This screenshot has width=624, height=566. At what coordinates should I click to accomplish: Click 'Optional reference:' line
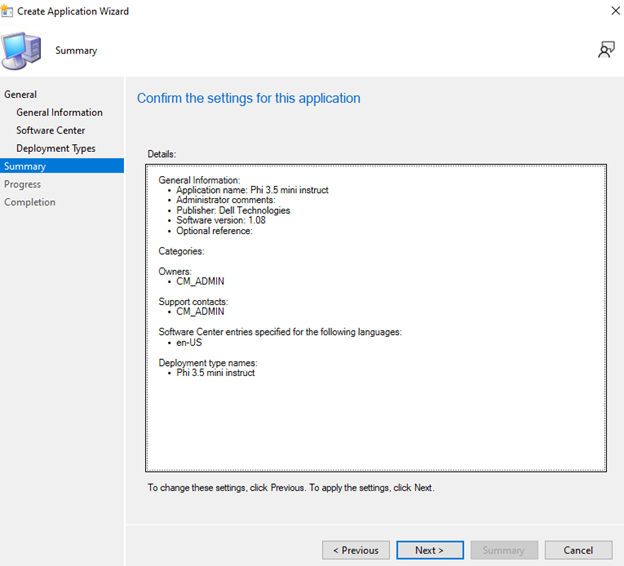pos(214,231)
